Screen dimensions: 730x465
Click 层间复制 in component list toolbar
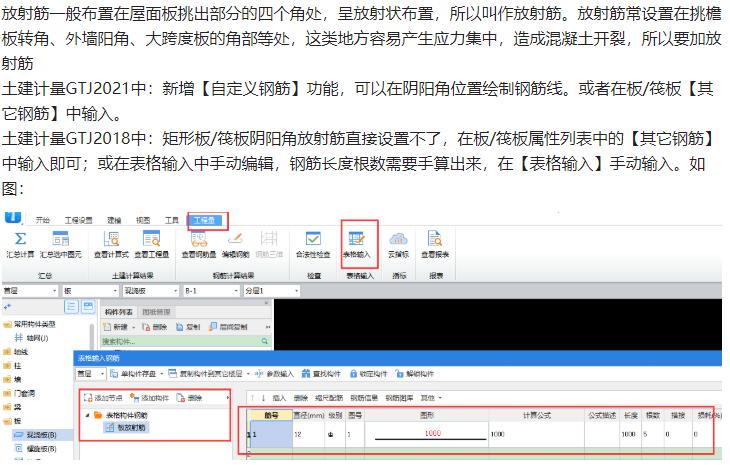[x=228, y=327]
